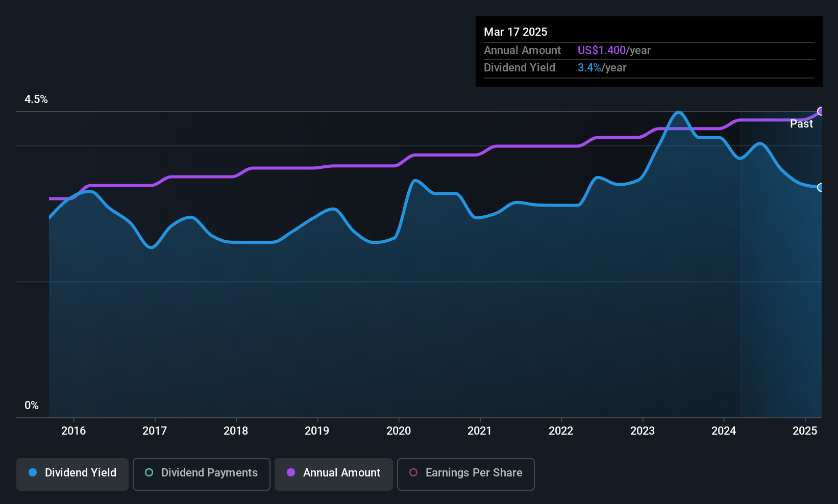Viewport: 838px width, 504px height.
Task: Click the pink Earnings Per Share circle icon
Action: tap(413, 473)
